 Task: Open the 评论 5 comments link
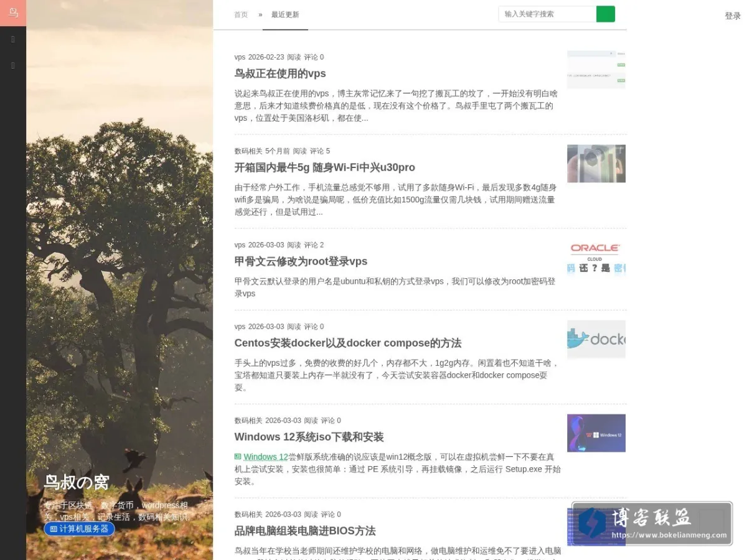click(x=320, y=151)
